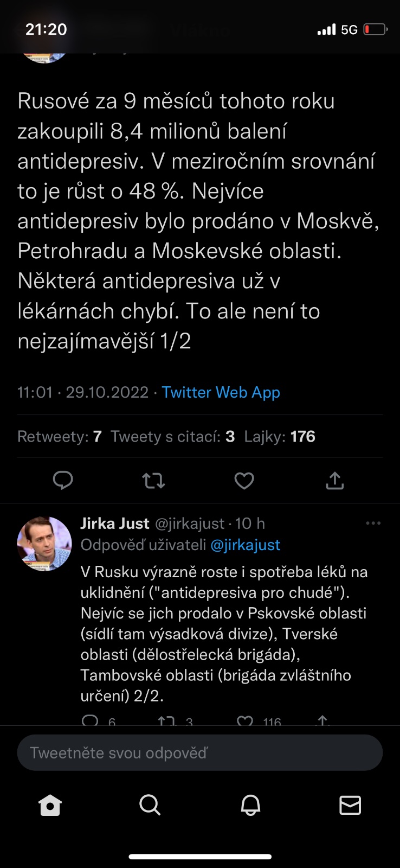Reply to the second tweet with 6 comments
The height and width of the screenshot is (868, 400).
tap(90, 721)
